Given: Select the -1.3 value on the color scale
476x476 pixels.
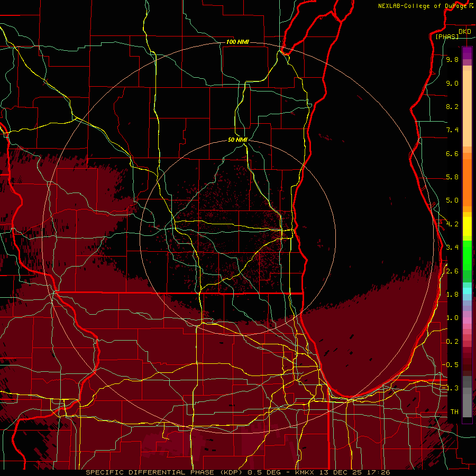Looking at the screenshot, I should click(450, 388).
